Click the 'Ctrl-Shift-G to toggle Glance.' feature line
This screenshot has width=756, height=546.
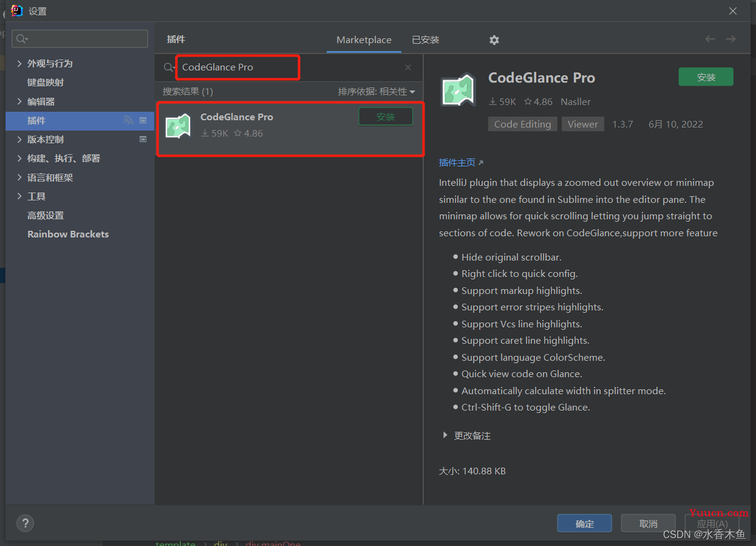pos(526,408)
